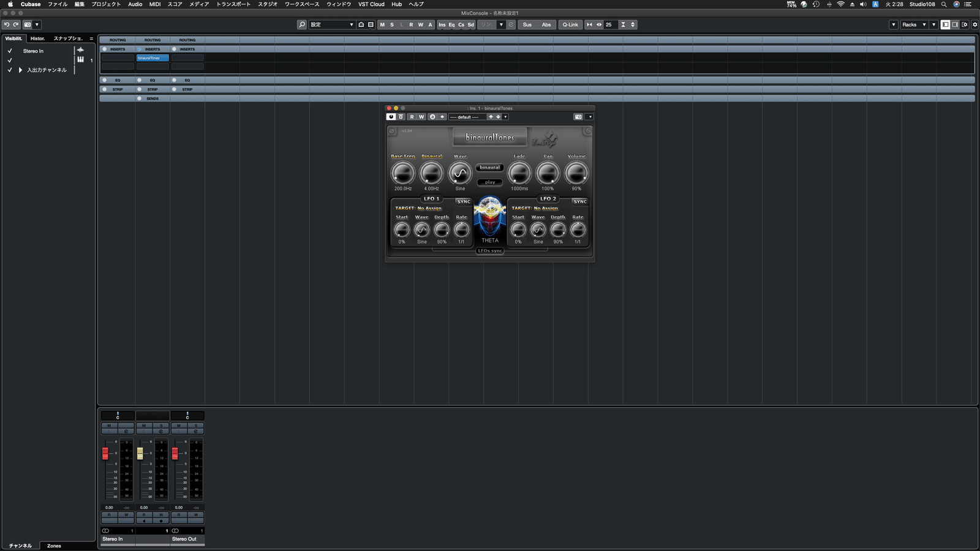
Task: Click the redo arrow in MixConsole toolbar
Action: 16,24
